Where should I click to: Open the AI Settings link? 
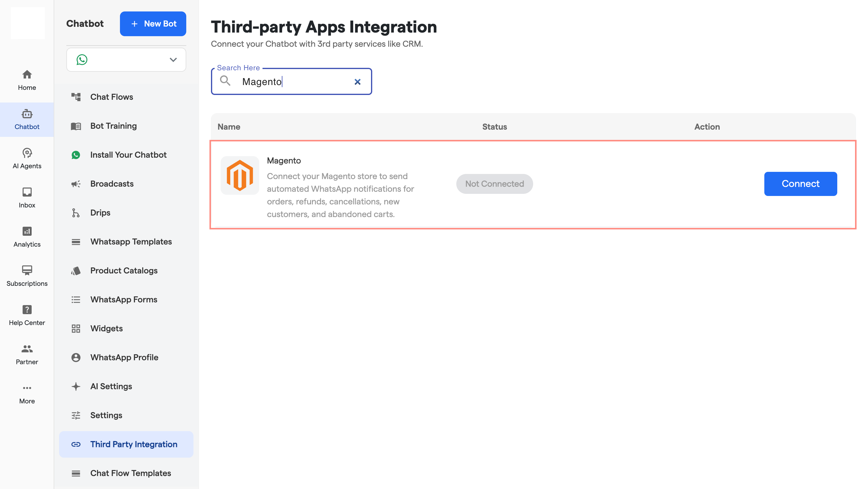coord(111,386)
